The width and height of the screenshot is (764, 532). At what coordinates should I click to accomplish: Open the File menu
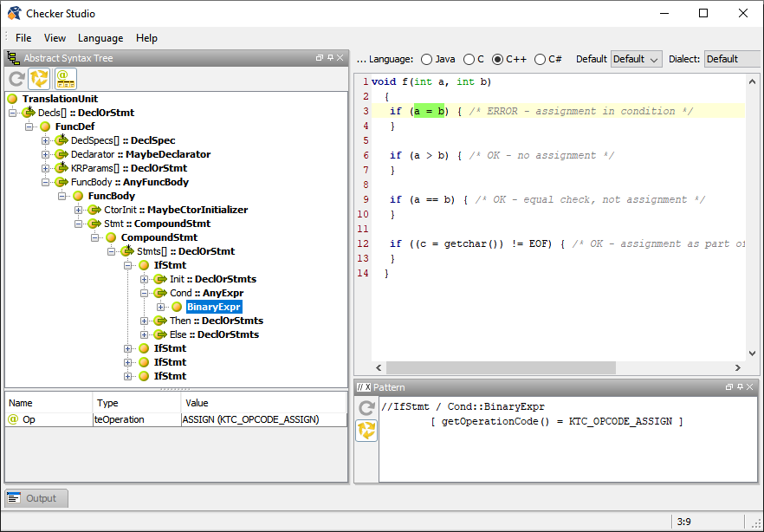click(x=23, y=38)
